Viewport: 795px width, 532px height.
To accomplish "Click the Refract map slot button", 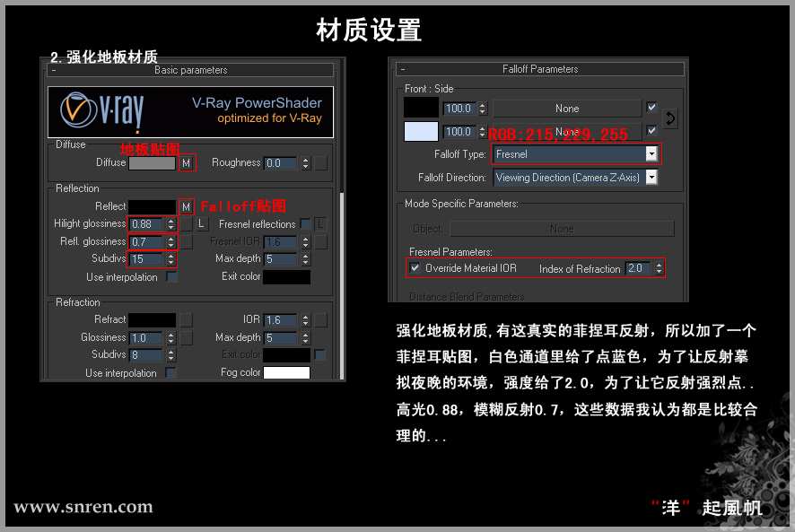I will tap(187, 319).
